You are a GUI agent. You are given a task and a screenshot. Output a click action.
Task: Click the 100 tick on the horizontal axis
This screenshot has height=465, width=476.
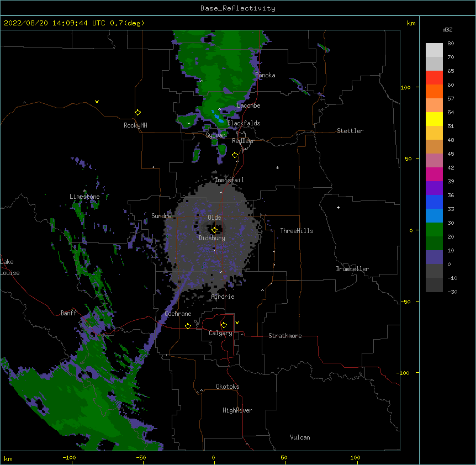(355, 457)
